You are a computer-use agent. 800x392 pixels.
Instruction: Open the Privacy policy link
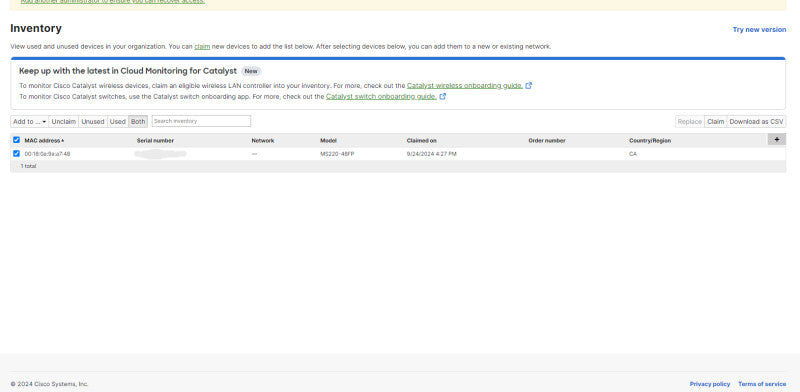[x=710, y=384]
